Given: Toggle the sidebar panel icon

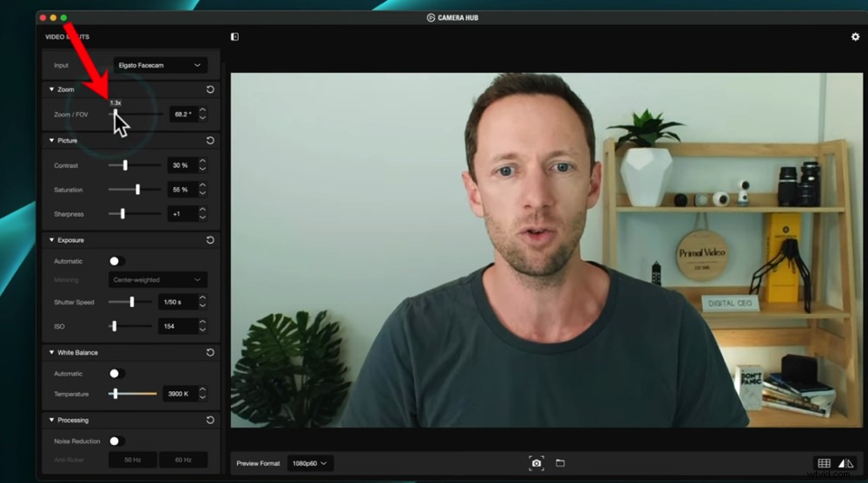Looking at the screenshot, I should coord(234,36).
